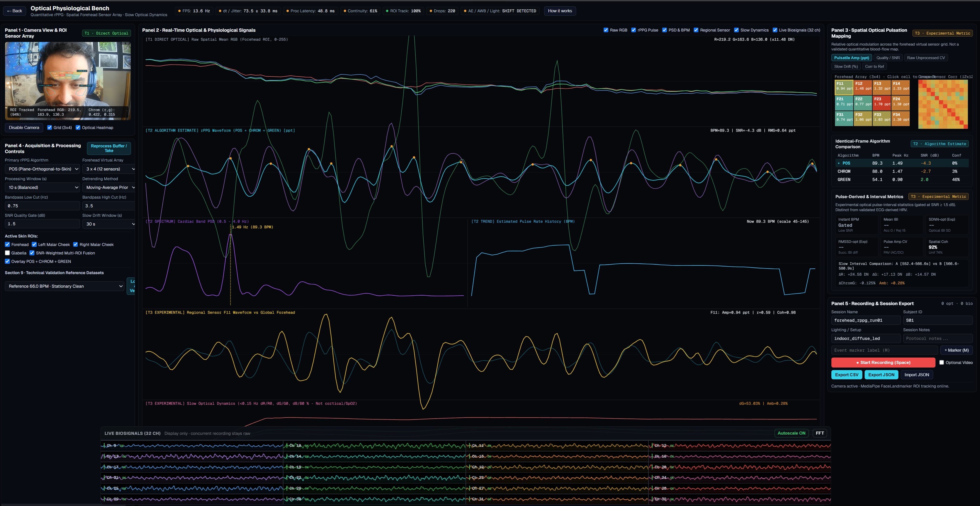
Task: Toggle Slow Dynamics plot checkbox
Action: coord(736,30)
